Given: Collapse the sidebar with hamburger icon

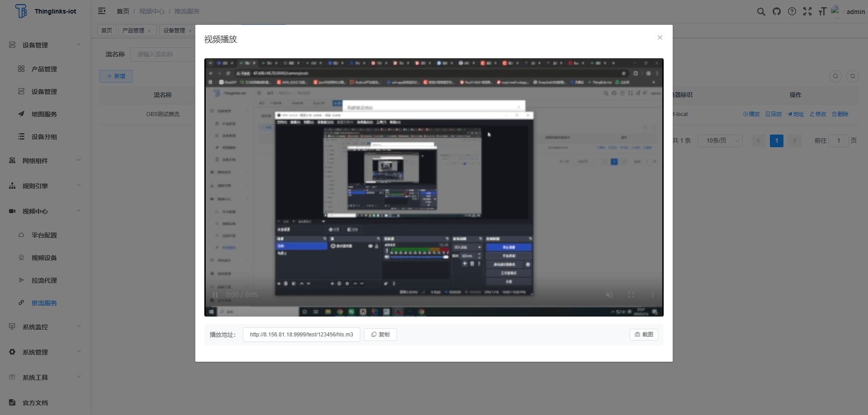Looking at the screenshot, I should (102, 11).
